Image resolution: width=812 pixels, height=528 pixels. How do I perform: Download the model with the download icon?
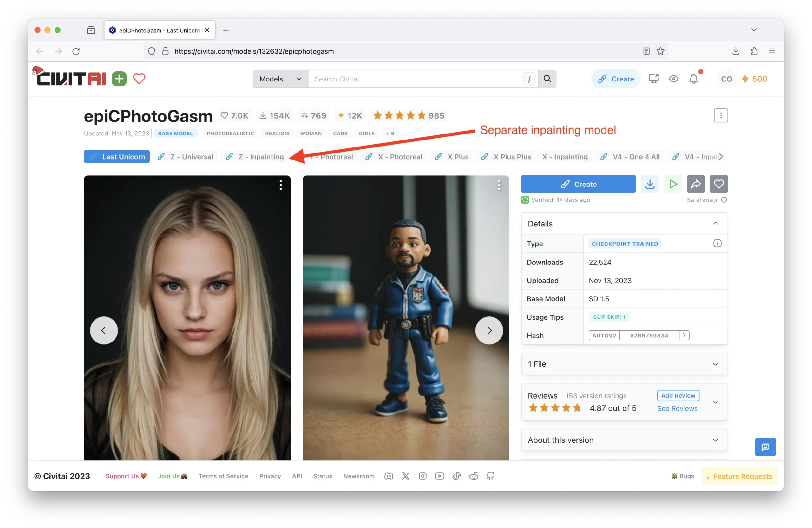point(650,184)
